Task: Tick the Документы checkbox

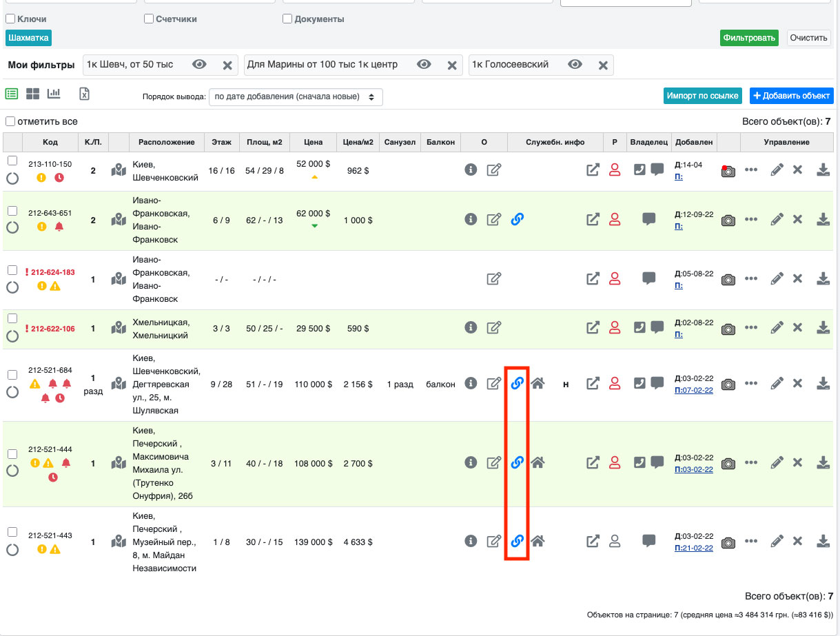Action: [287, 19]
